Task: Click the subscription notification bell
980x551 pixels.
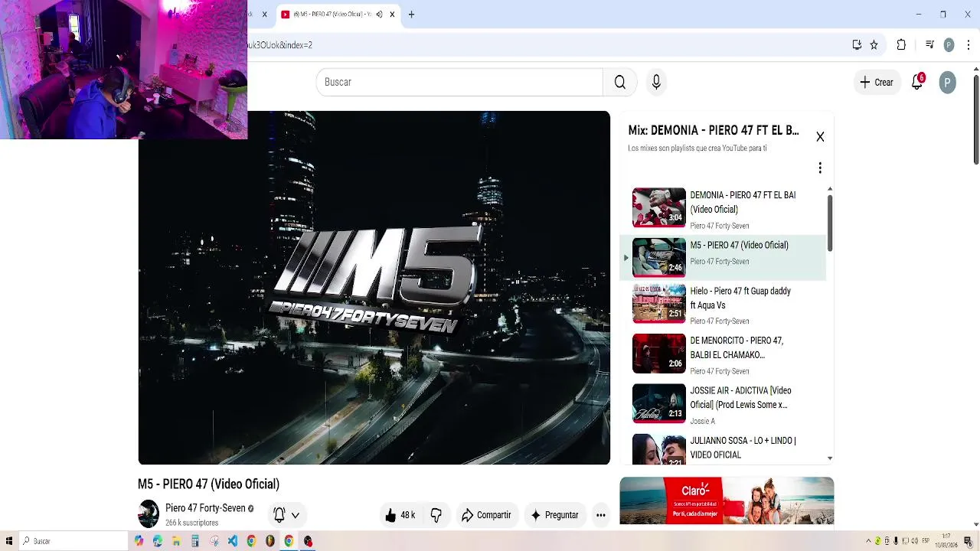Action: pyautogui.click(x=279, y=515)
